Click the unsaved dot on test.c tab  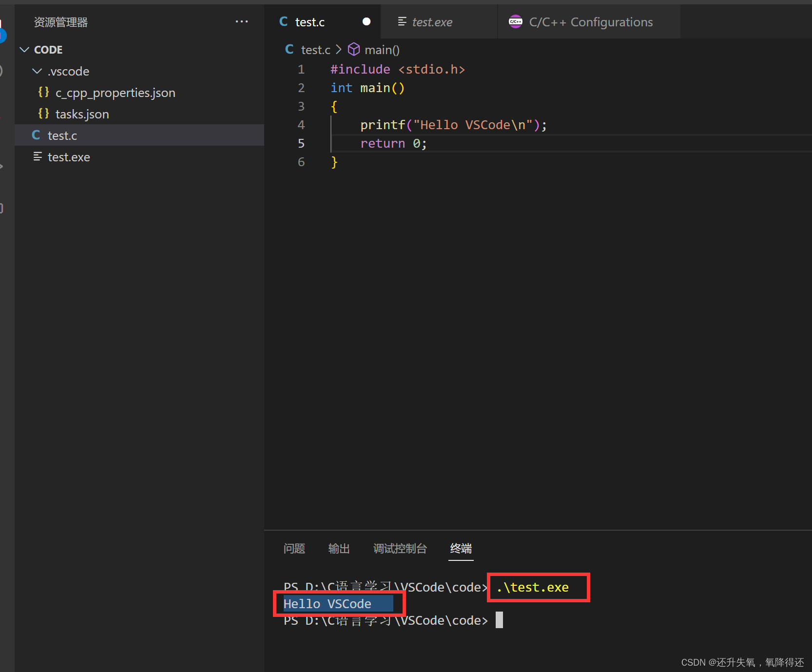367,21
